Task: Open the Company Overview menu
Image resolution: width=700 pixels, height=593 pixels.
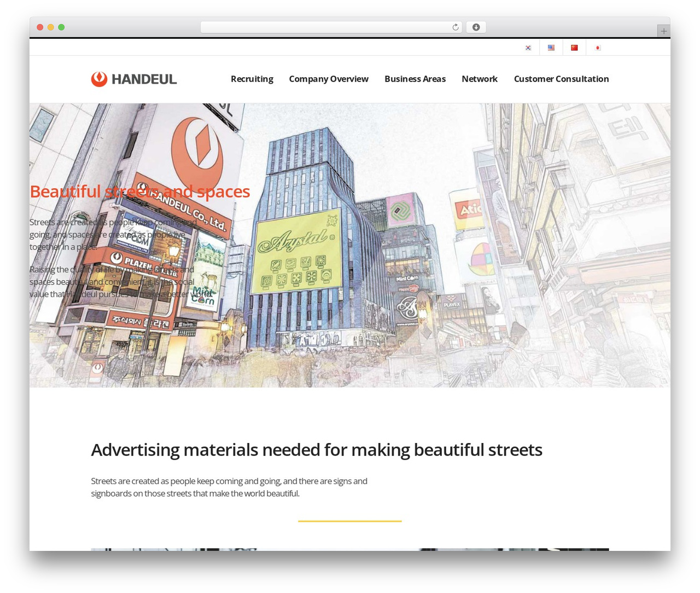Action: pos(329,79)
